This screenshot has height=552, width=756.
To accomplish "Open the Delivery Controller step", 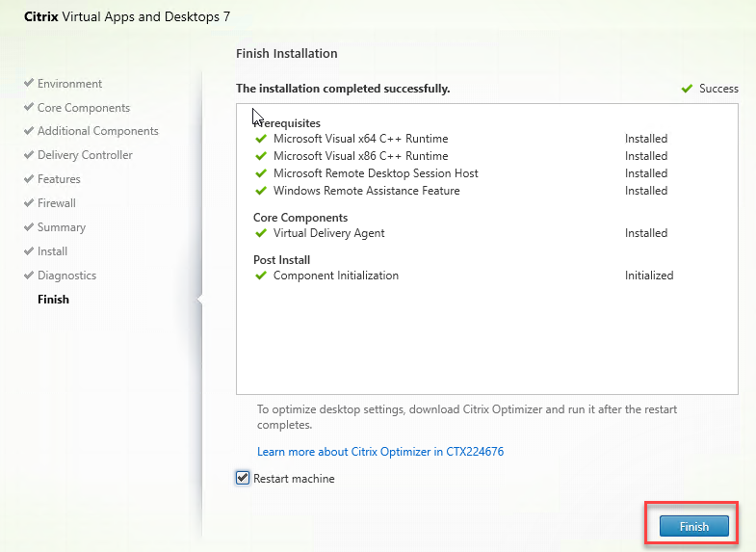I will click(85, 155).
